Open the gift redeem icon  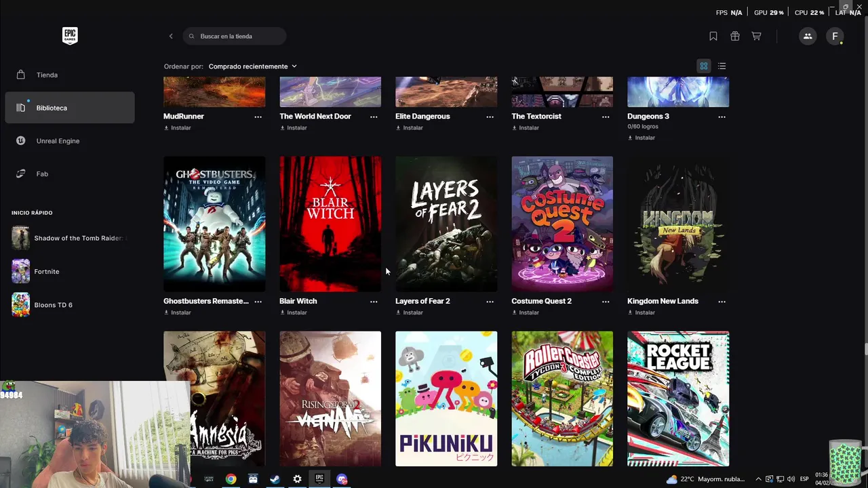click(735, 36)
